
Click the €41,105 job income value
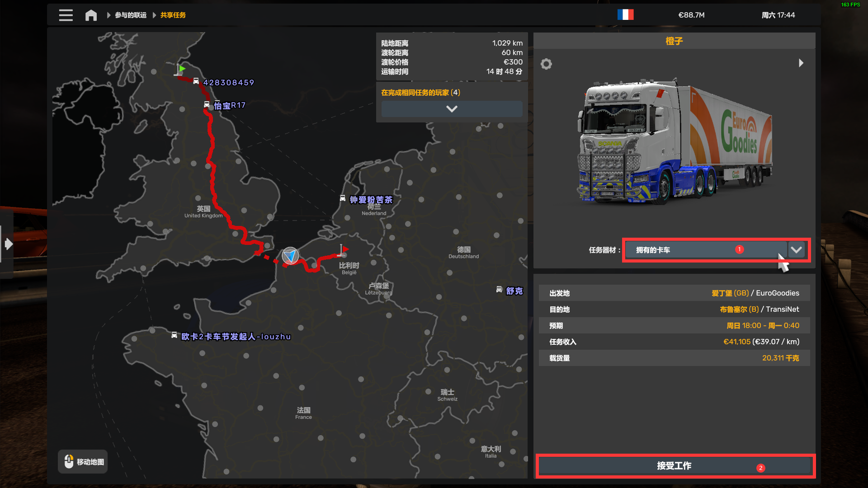click(x=737, y=342)
